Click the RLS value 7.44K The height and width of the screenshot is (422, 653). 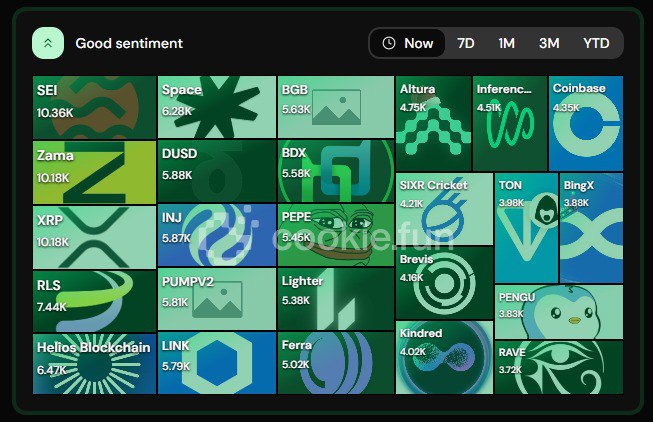pyautogui.click(x=52, y=307)
